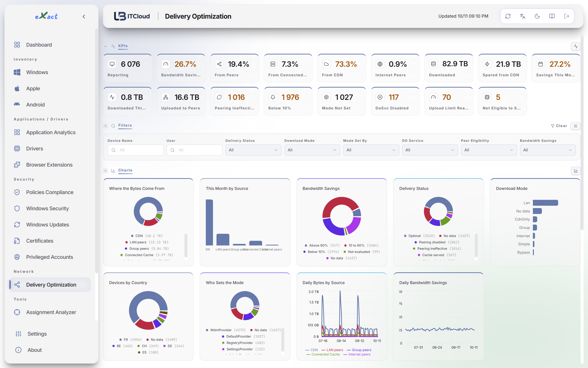Click the Device Name search field

pyautogui.click(x=135, y=150)
